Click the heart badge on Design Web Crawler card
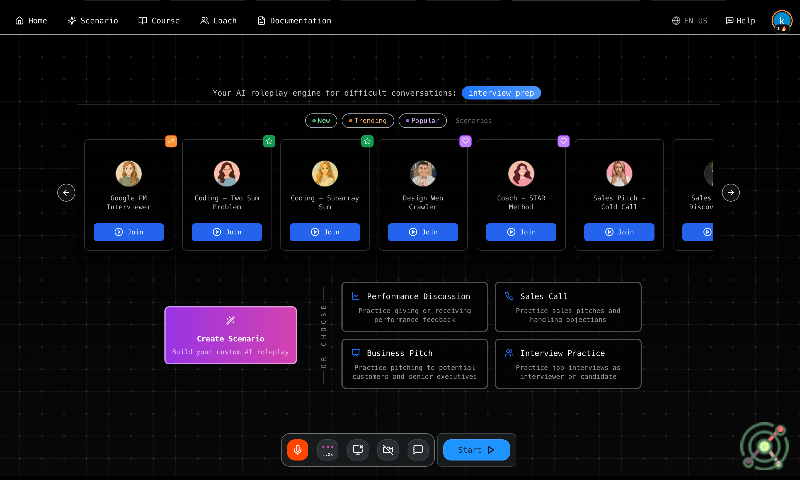The image size is (800, 480). coord(465,141)
